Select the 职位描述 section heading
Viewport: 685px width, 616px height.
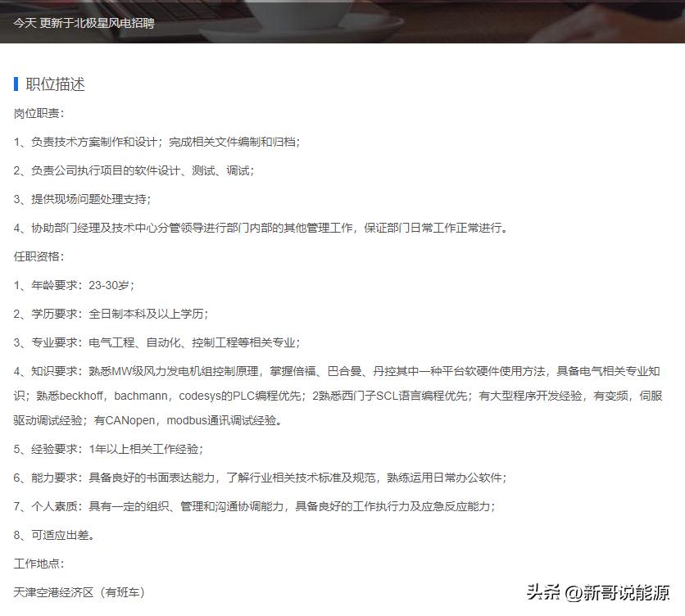pos(55,83)
